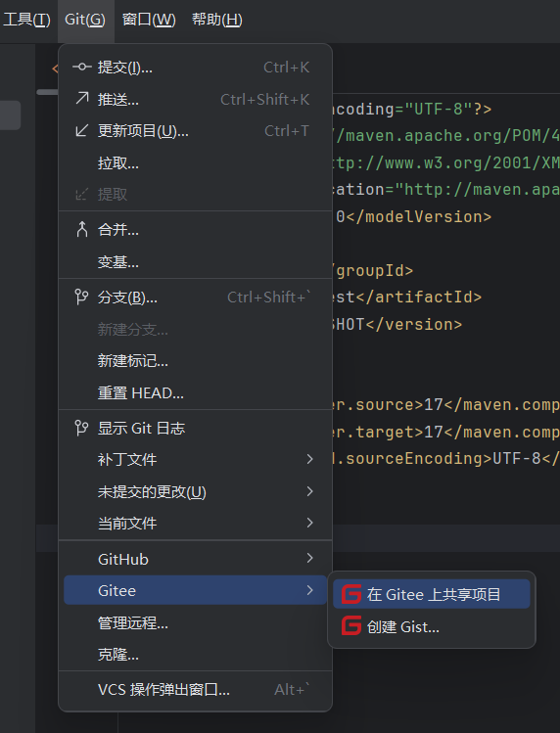Open the 工具(T) menu
Image resolution: width=560 pixels, height=733 pixels.
(26, 20)
